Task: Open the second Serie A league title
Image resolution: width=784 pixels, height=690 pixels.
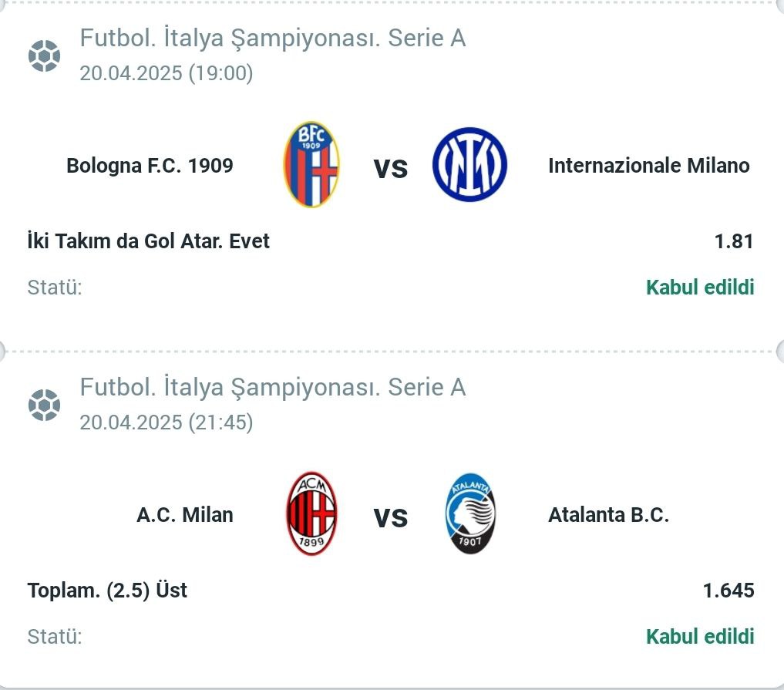Action: pyautogui.click(x=273, y=387)
